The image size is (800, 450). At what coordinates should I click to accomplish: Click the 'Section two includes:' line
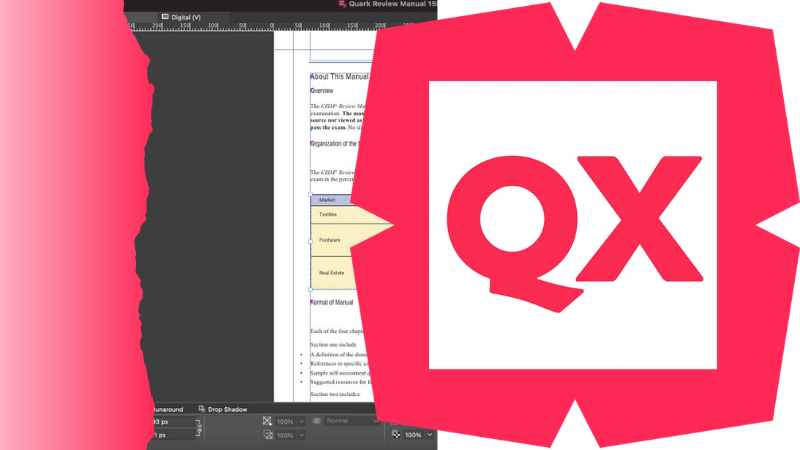point(335,394)
